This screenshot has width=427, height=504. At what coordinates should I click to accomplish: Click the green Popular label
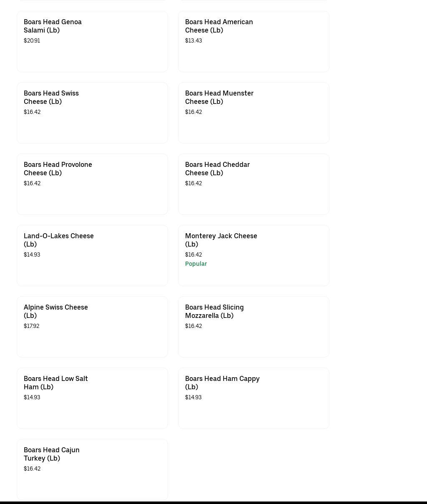[x=196, y=264]
